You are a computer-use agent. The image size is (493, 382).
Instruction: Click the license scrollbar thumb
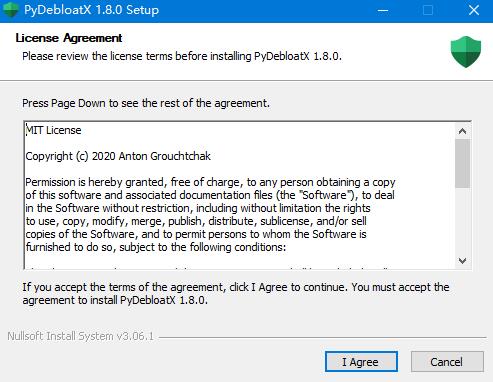(x=462, y=163)
